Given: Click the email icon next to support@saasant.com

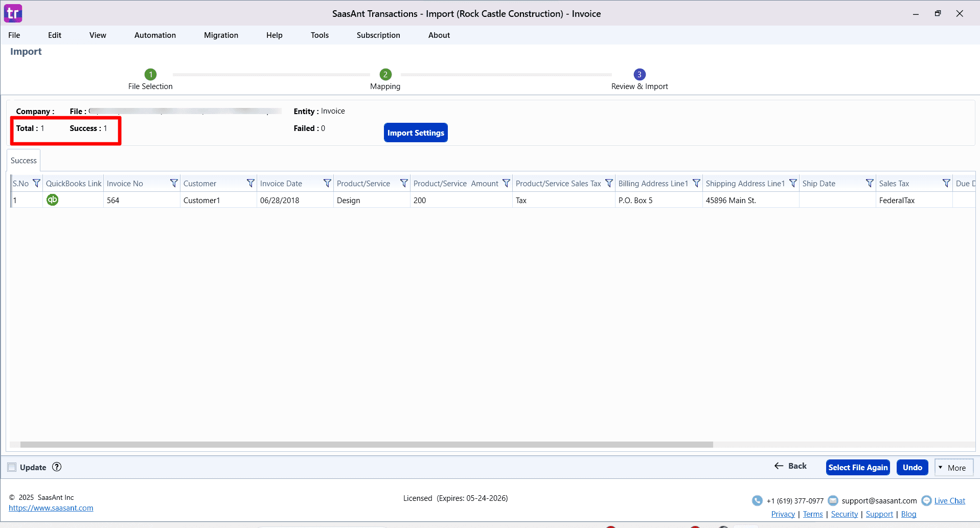Looking at the screenshot, I should [833, 500].
